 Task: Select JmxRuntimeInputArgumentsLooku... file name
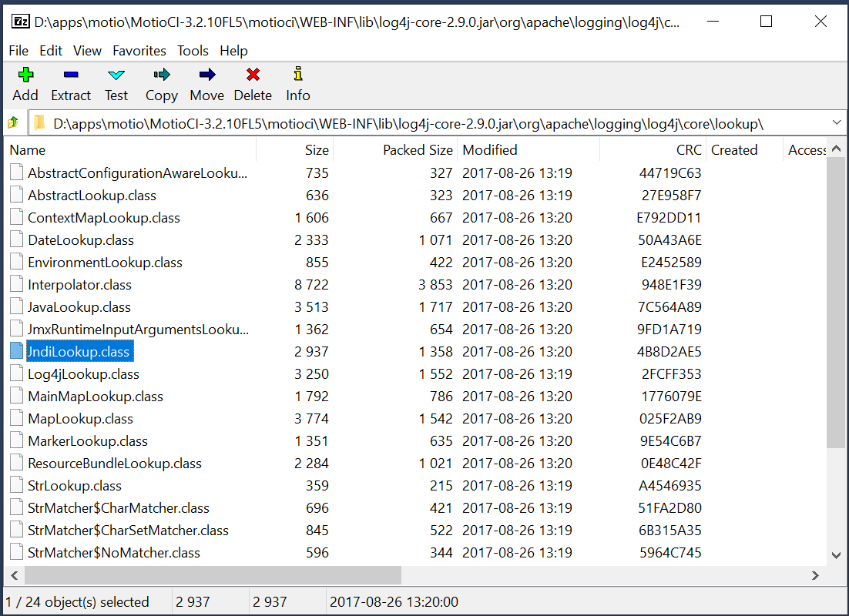click(x=138, y=329)
